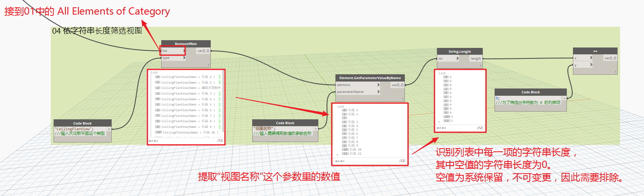Click group title 04 依字符串长度筛选视图
Image resolution: width=644 pixels, height=196 pixels.
97,31
